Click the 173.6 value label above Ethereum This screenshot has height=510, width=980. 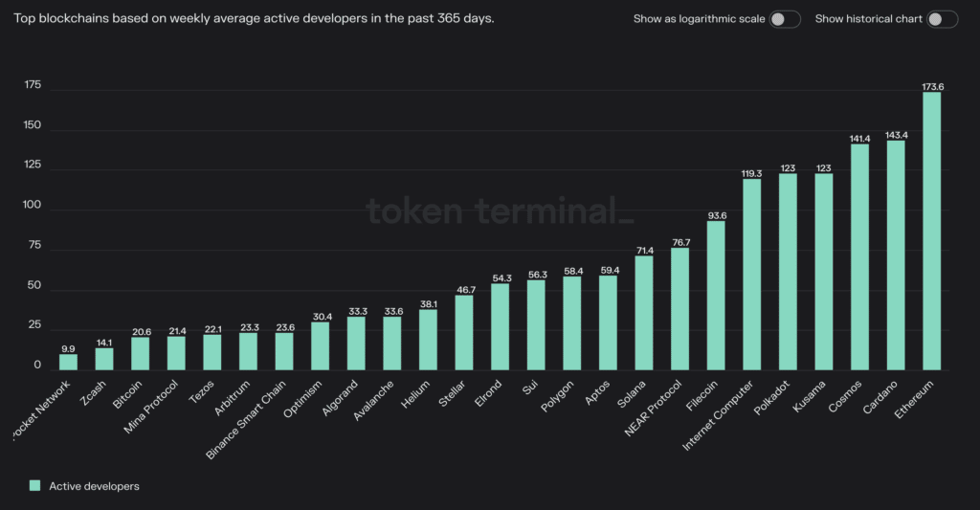931,87
